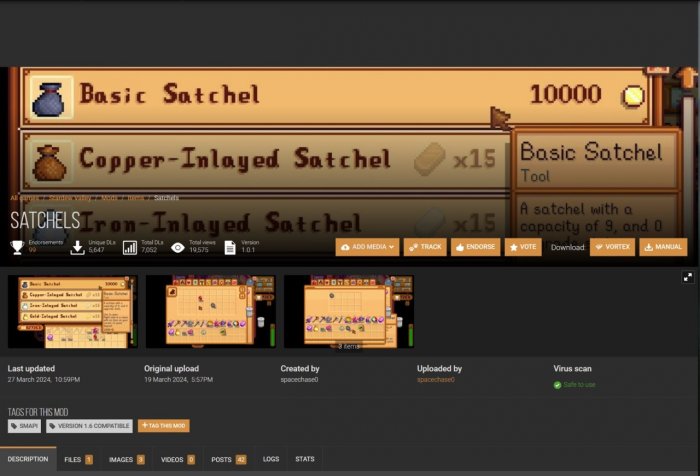Click the Tag This Mod button
This screenshot has height=476, width=700.
pyautogui.click(x=163, y=426)
